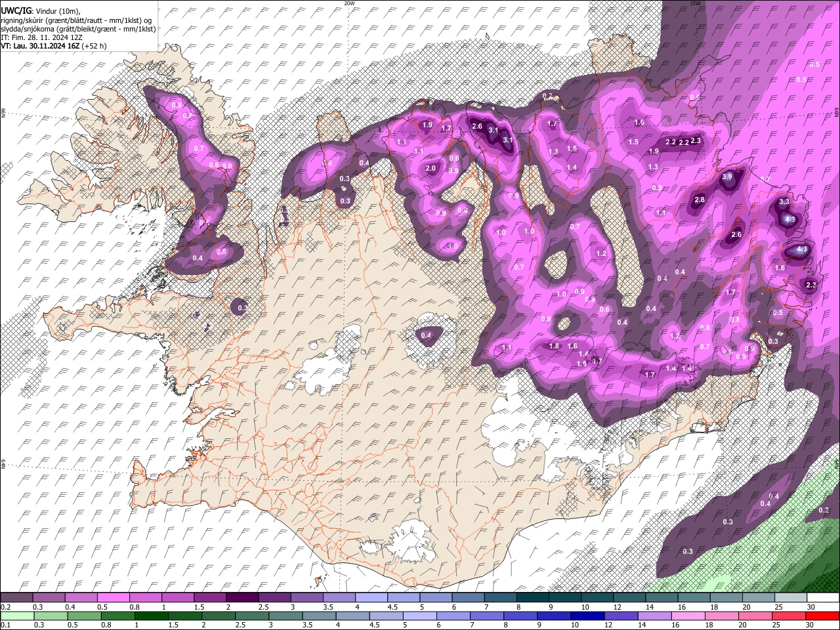Screen dimensions: 840x630
Task: Click the darkest purple 2 snow legend swatch
Action: (x=241, y=598)
